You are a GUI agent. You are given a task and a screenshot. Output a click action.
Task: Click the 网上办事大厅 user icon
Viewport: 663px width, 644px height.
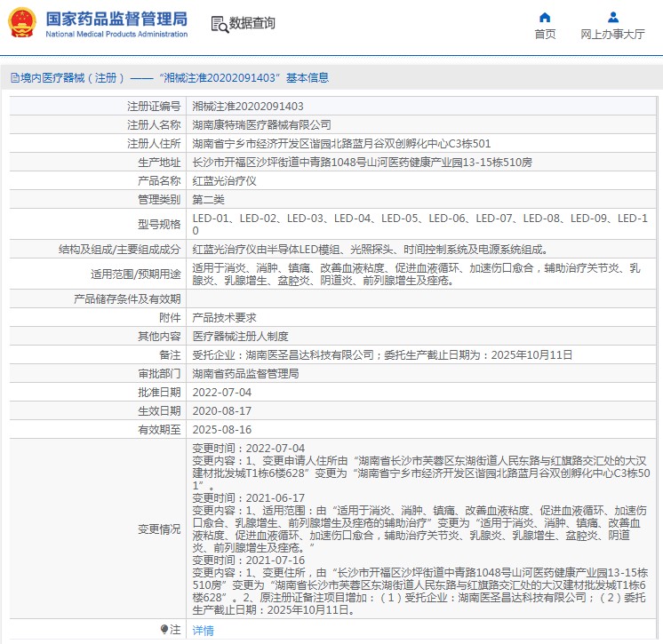(612, 18)
